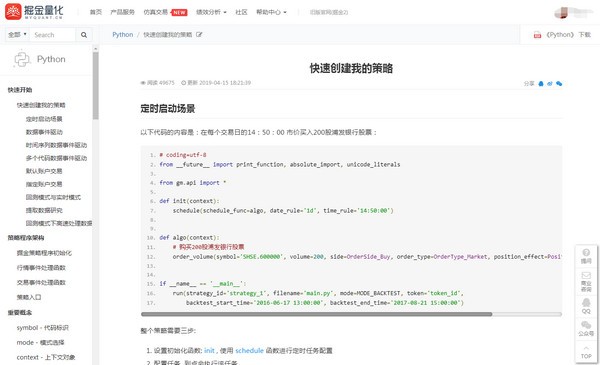The image size is (600, 365).
Task: Expand the 帮助中心 dropdown menu
Action: (x=271, y=12)
